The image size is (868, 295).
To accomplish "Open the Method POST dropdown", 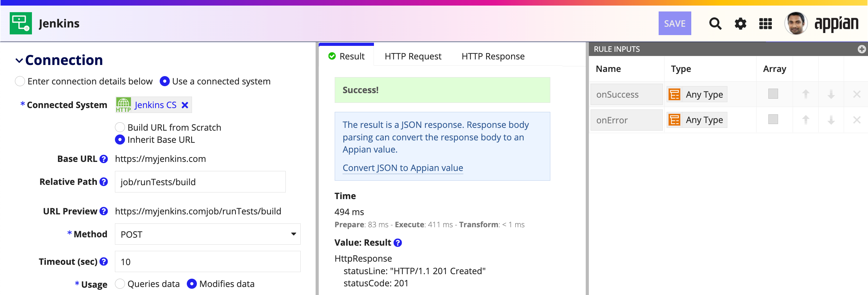I will [208, 234].
